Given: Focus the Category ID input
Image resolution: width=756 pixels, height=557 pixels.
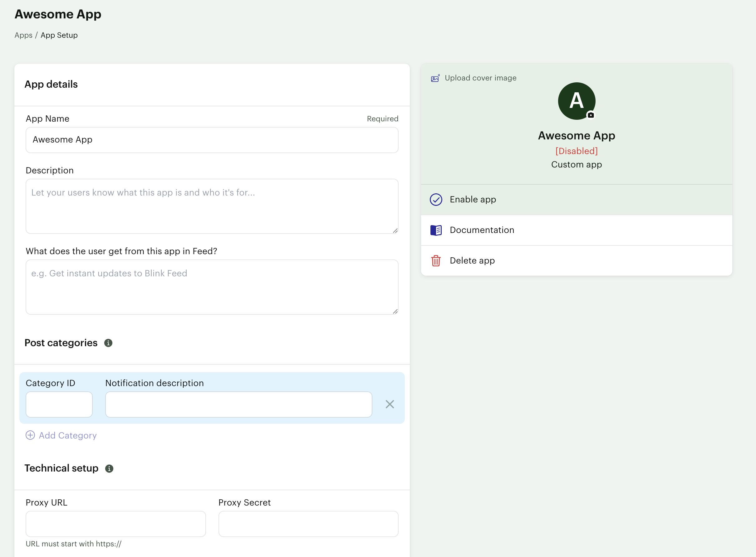Looking at the screenshot, I should click(x=59, y=404).
